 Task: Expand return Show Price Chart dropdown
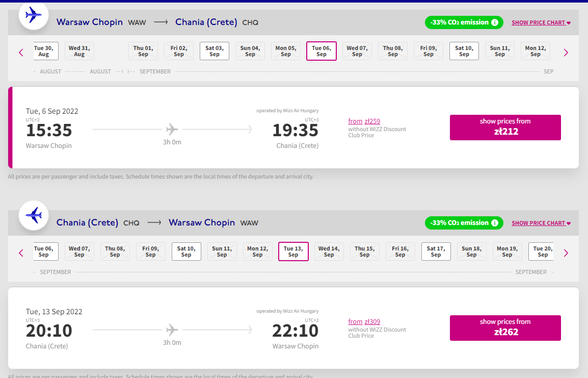pos(541,223)
